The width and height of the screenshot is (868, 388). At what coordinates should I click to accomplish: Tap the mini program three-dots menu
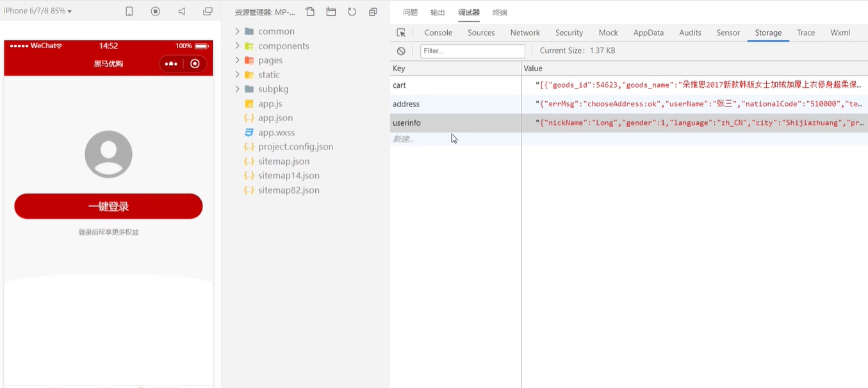171,63
